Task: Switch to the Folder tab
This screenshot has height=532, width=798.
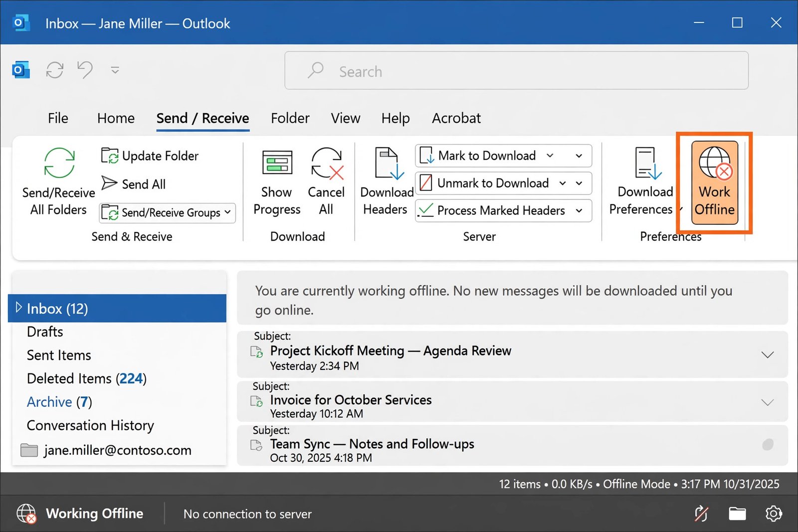Action: coord(290,118)
